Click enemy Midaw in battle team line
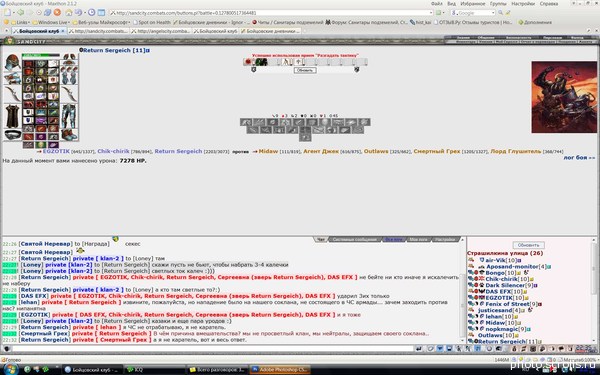 pos(268,152)
